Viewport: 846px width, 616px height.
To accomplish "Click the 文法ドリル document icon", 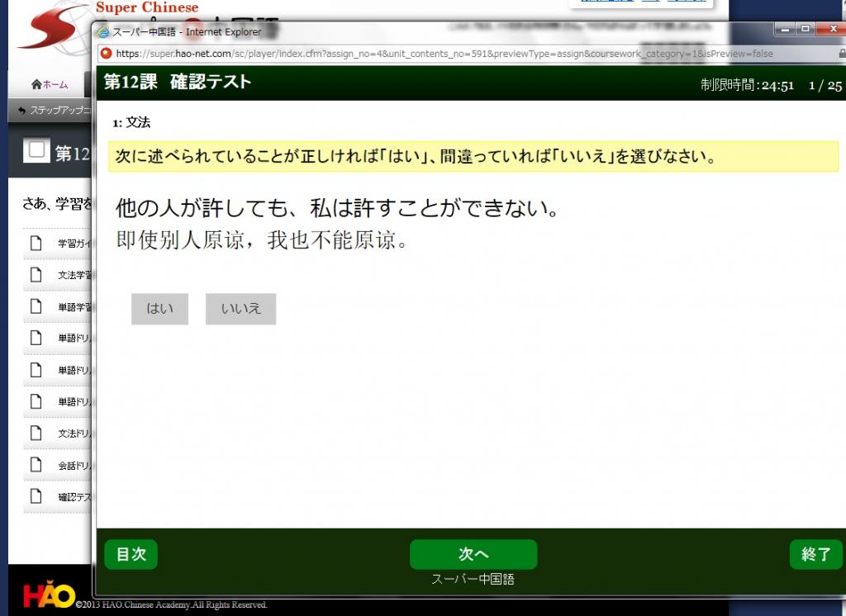I will click(x=36, y=433).
